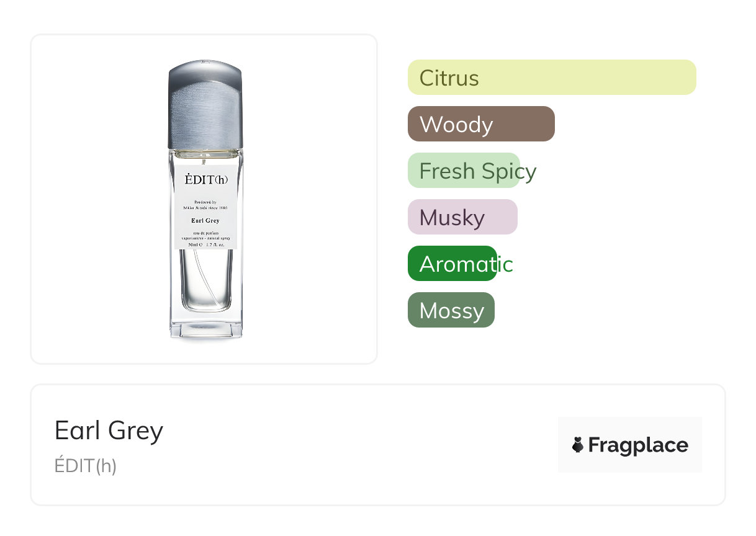This screenshot has height=536, width=756.
Task: Select the Citrus accord bar
Action: point(551,78)
